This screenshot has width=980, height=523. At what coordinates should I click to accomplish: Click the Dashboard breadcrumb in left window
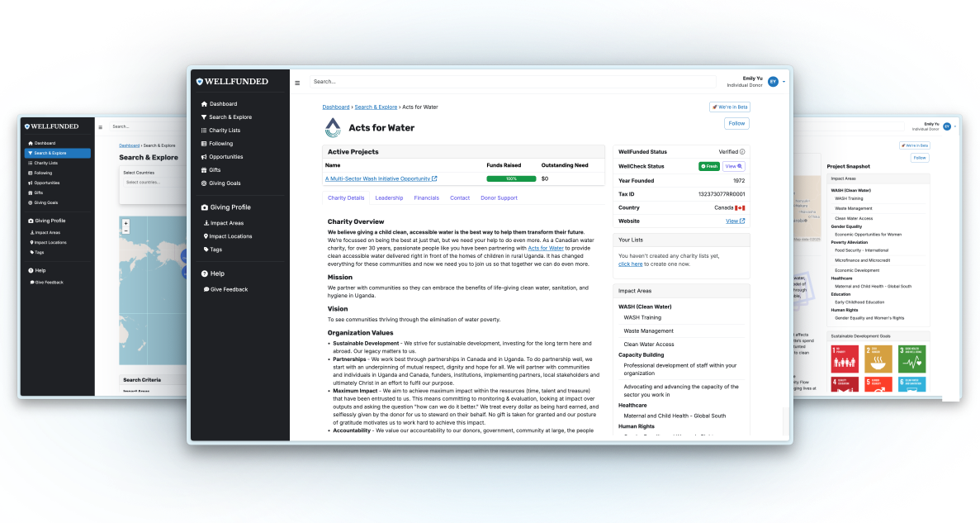pyautogui.click(x=130, y=145)
